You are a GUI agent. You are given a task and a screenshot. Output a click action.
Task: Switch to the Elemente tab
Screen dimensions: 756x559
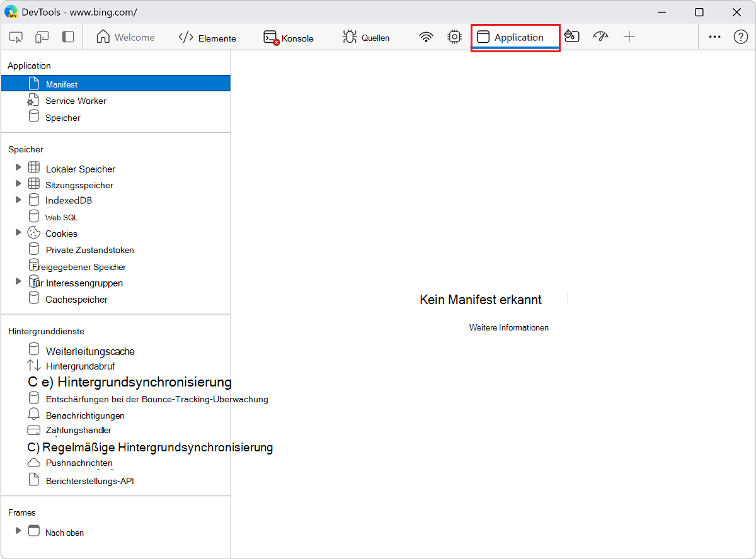coord(207,38)
